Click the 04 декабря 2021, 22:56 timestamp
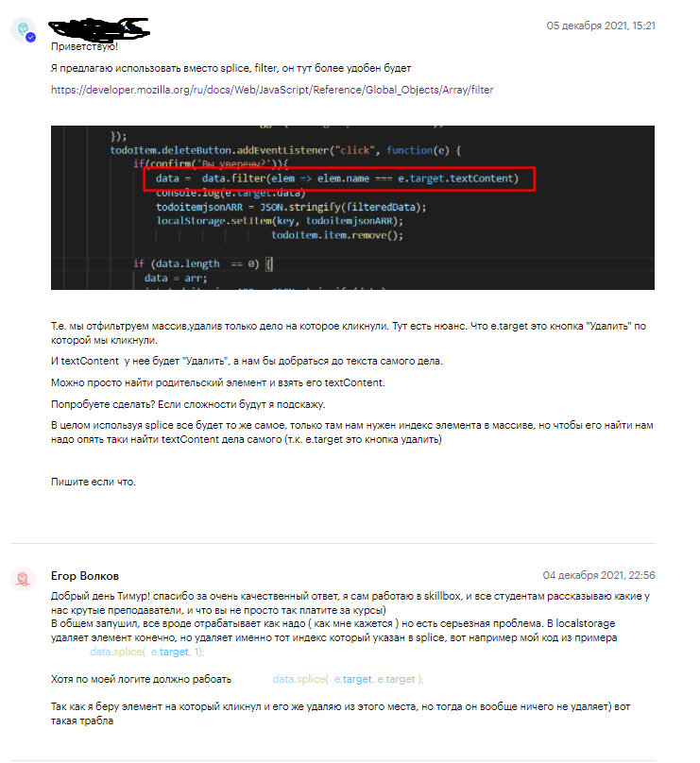 point(599,575)
